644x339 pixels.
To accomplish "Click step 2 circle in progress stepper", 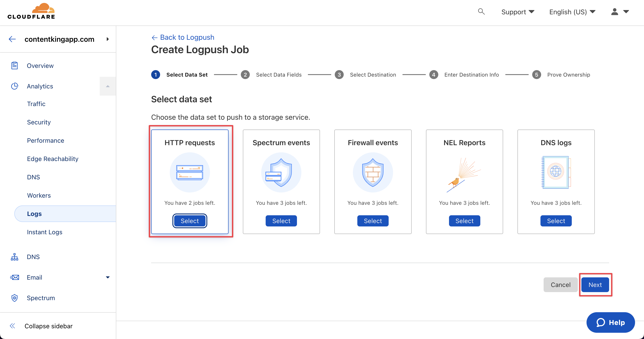I will click(x=245, y=75).
